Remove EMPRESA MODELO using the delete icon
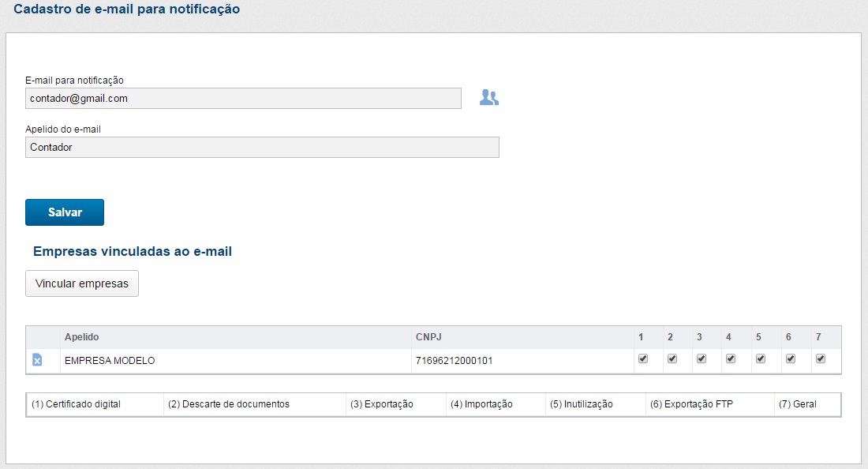This screenshot has height=469, width=868. (x=37, y=360)
